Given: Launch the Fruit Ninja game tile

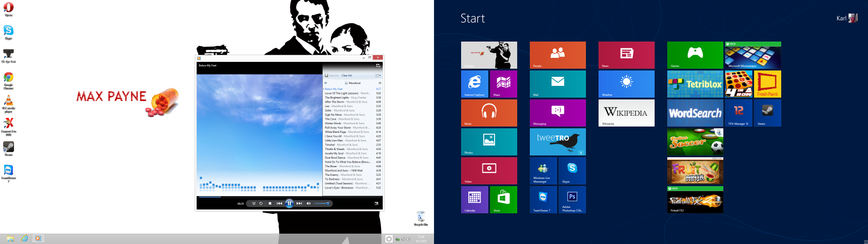Looking at the screenshot, I should [x=695, y=171].
